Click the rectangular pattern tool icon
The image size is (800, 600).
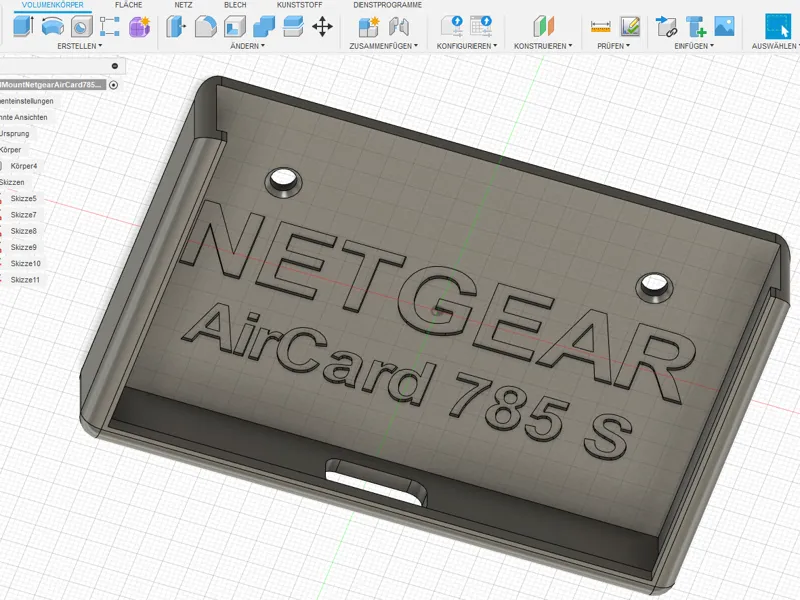(110, 26)
